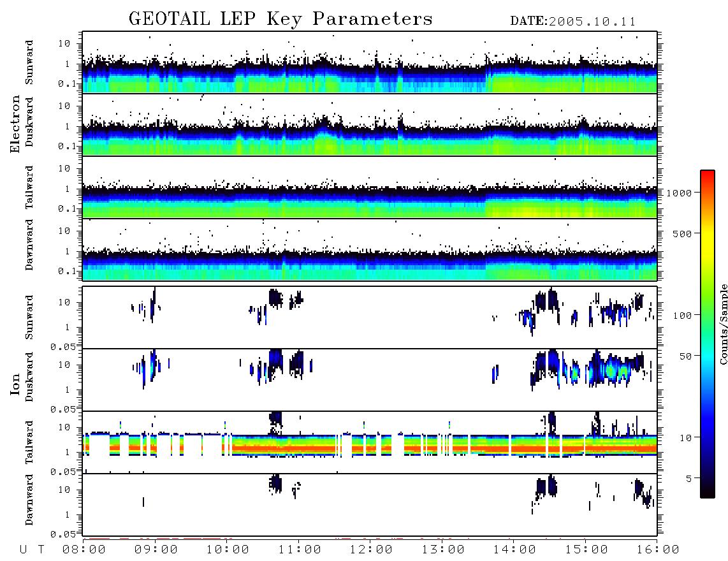Select the 16:00 time tick
The width and height of the screenshot is (728, 561).
coord(658,550)
